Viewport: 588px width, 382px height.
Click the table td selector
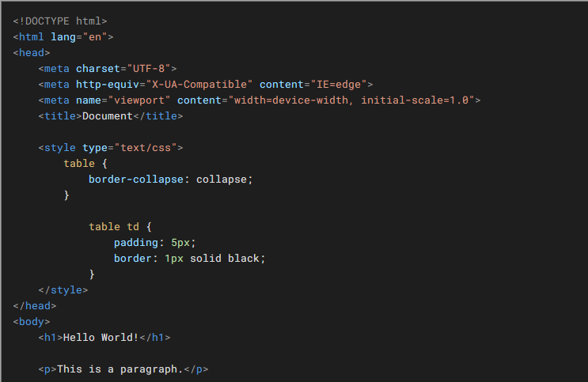coord(114,227)
